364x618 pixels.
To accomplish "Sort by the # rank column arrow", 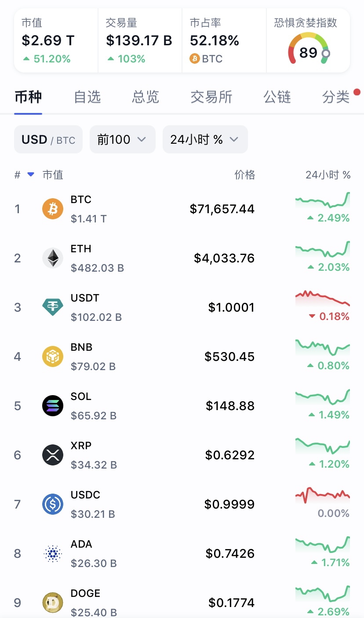I will click(30, 174).
